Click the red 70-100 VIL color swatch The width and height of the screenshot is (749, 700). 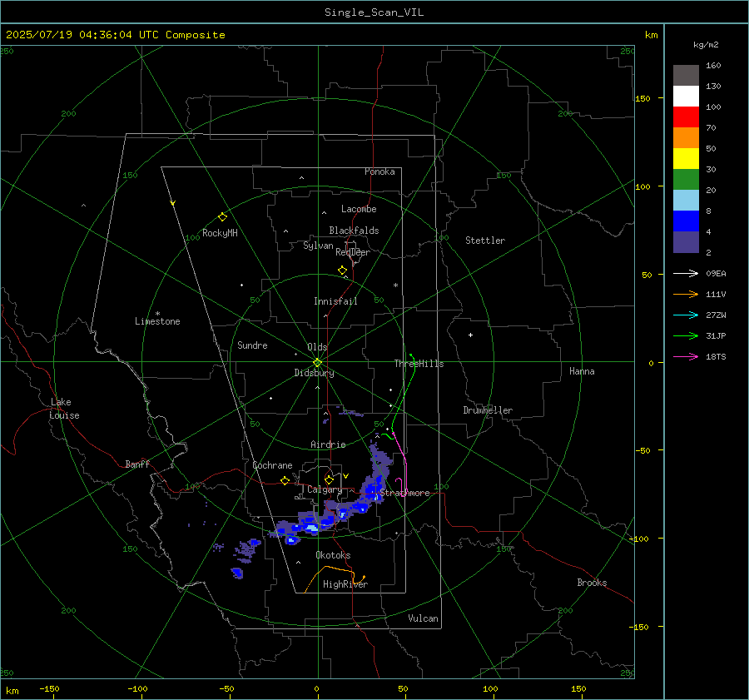(686, 117)
